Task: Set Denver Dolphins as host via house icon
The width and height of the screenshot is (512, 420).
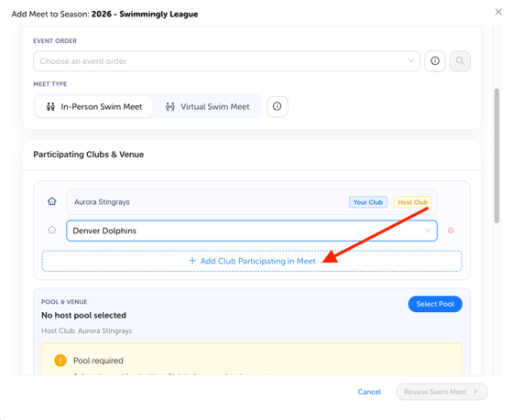Action: pyautogui.click(x=52, y=230)
